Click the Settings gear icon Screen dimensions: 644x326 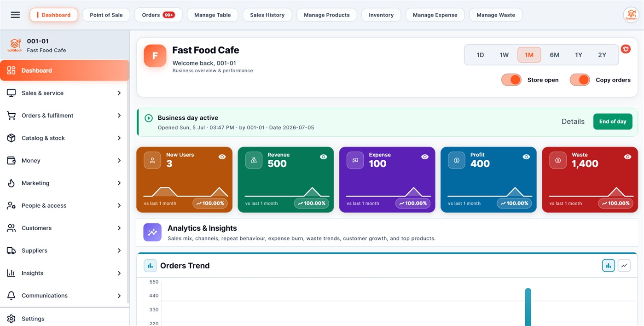(x=12, y=319)
